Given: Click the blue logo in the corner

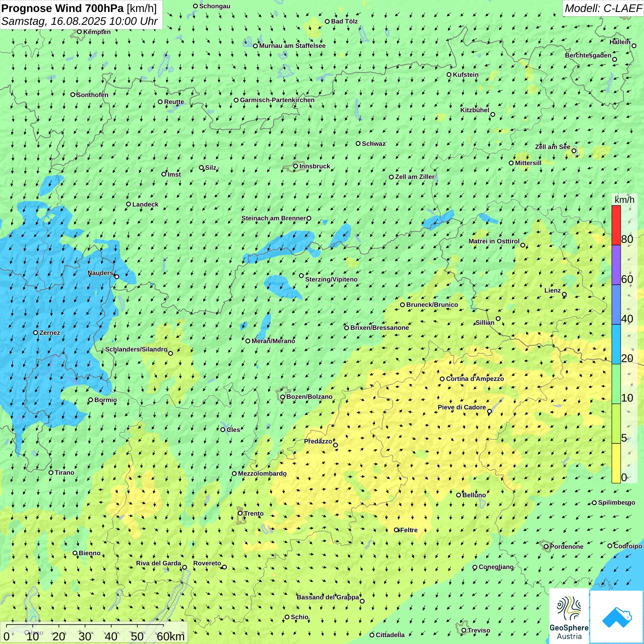Looking at the screenshot, I should click(x=617, y=617).
